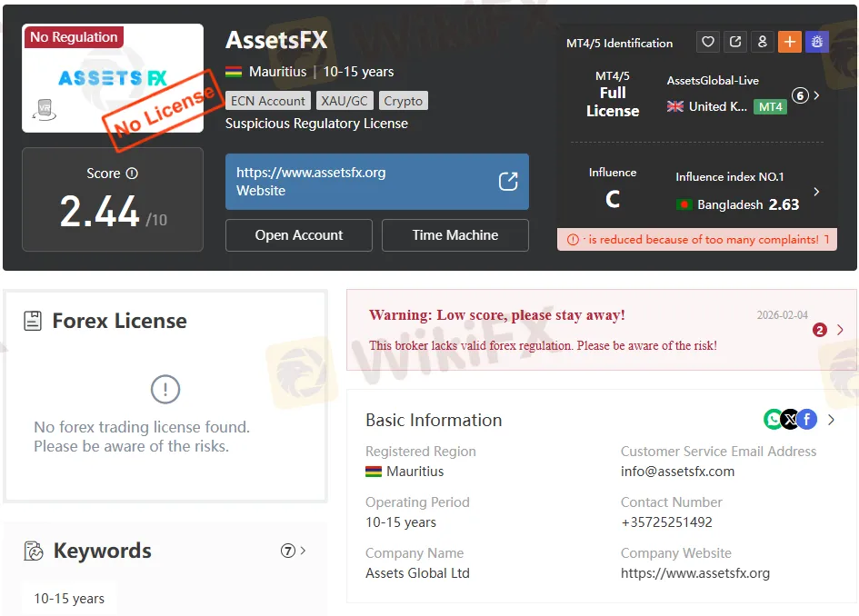Click the complaints reduced score banner
Image resolution: width=859 pixels, height=616 pixels.
[697, 240]
